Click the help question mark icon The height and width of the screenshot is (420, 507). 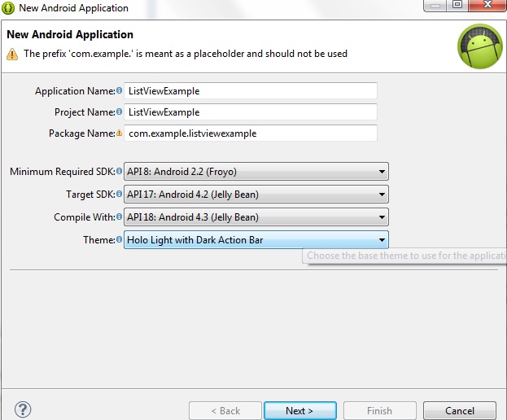23,409
